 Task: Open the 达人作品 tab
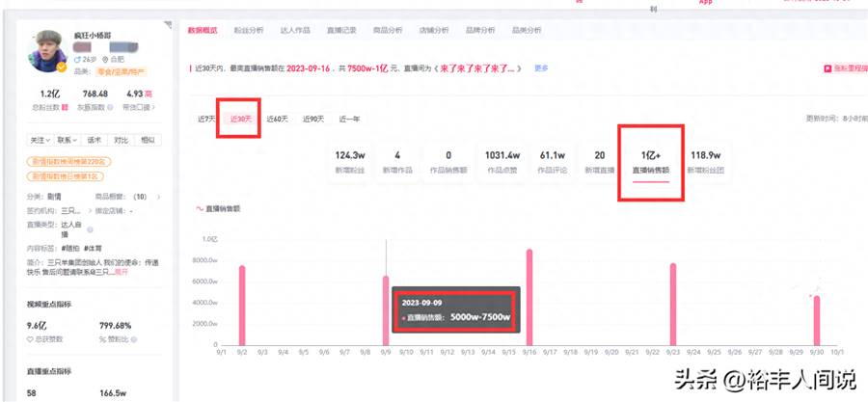(295, 31)
